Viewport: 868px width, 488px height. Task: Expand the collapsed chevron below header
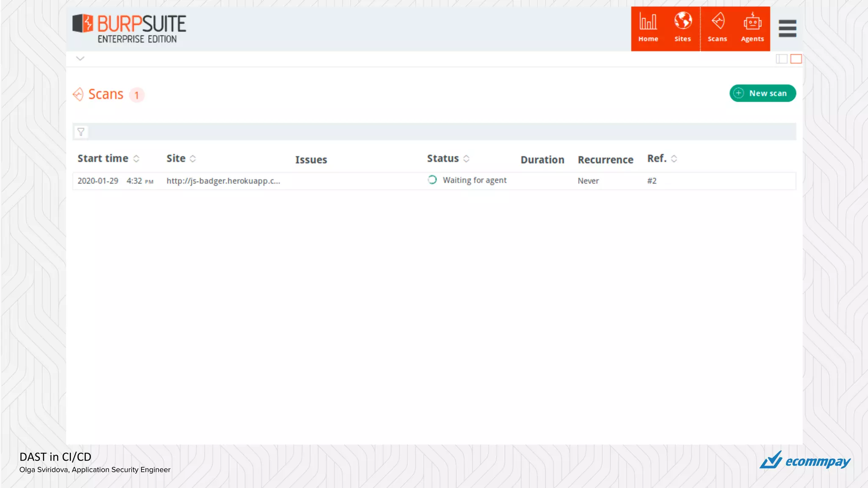pyautogui.click(x=80, y=58)
